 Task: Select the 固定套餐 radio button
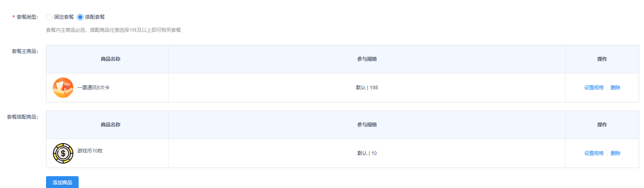coord(49,17)
